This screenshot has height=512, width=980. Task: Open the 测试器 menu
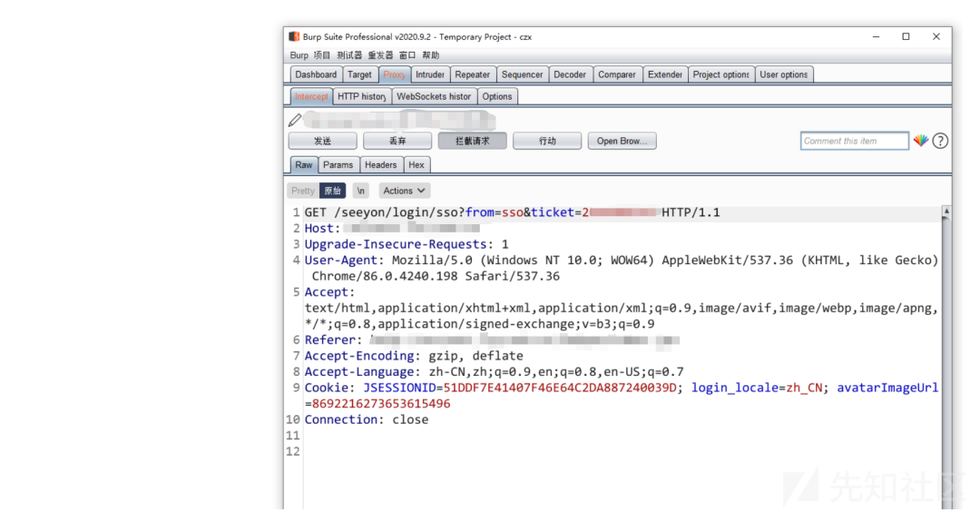pos(349,55)
